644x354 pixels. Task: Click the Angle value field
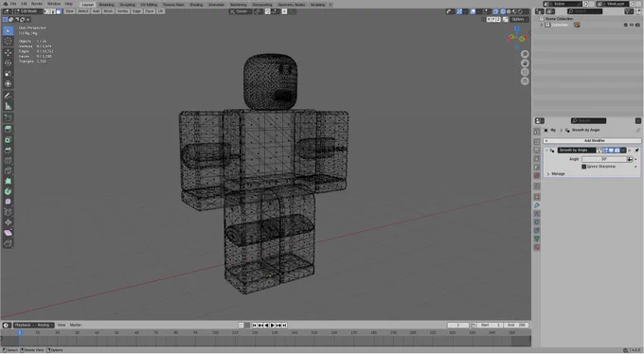[x=604, y=159]
